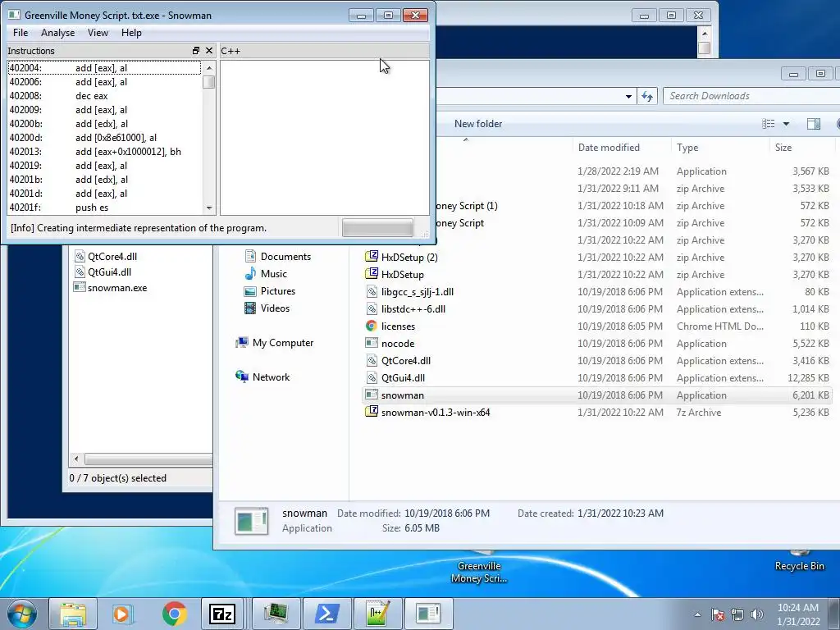Select My Computer in Explorer sidebar
This screenshot has height=630, width=840.
point(275,343)
